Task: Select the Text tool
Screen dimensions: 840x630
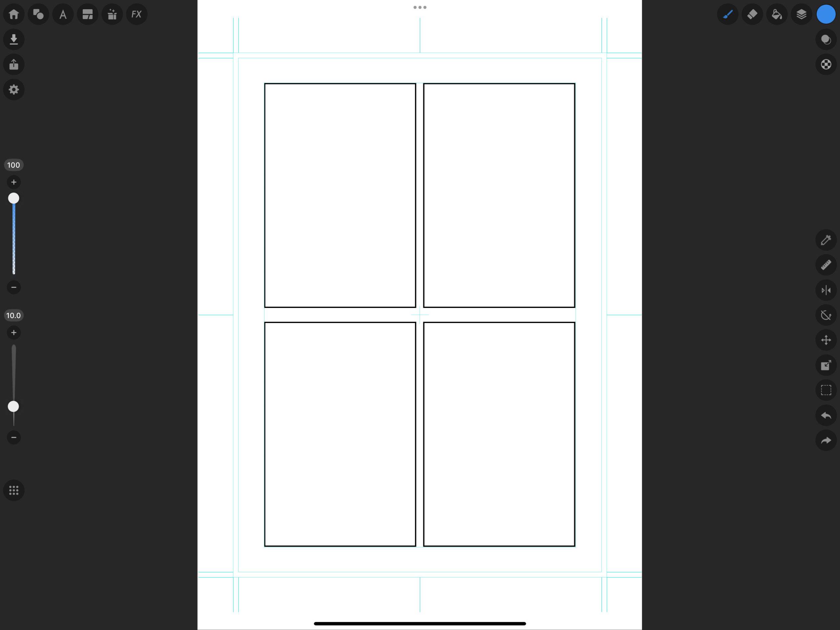Action: 63,14
